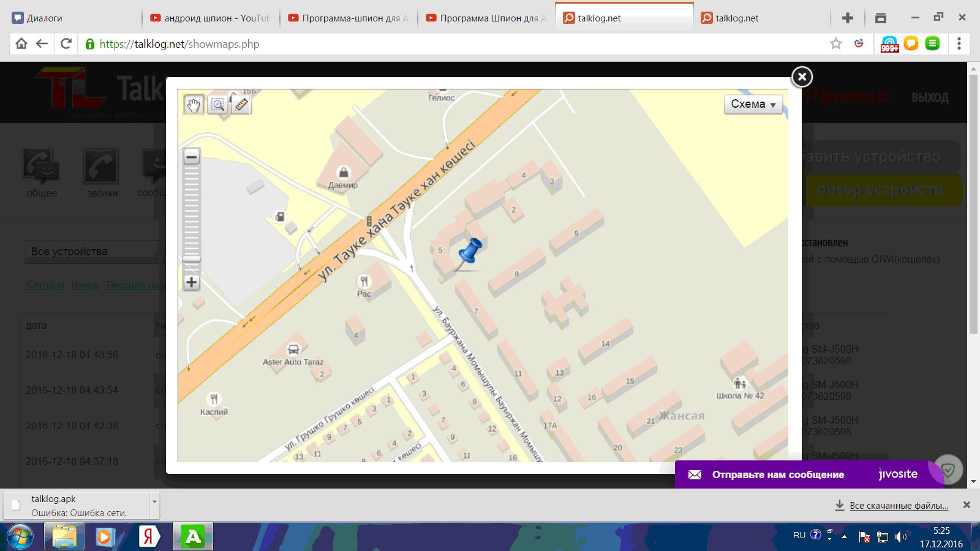980x551 pixels.
Task: Open Все скачанные файлы link
Action: [899, 506]
